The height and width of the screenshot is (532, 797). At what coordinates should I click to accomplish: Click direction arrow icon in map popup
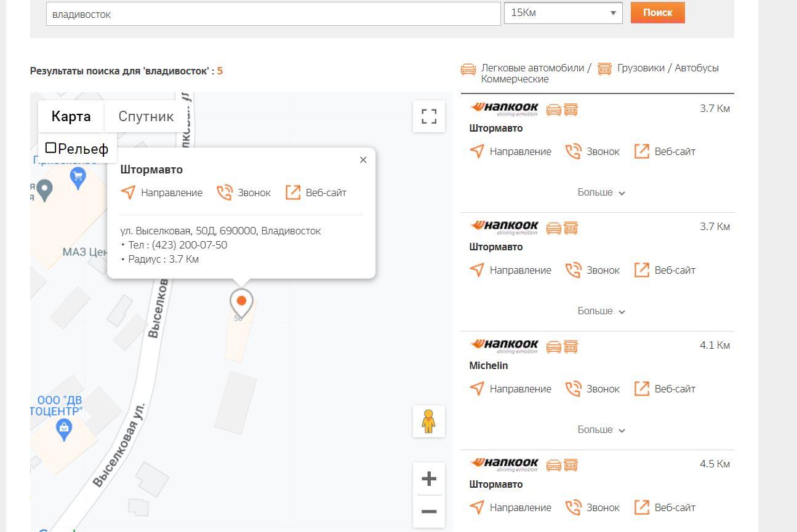coord(128,193)
